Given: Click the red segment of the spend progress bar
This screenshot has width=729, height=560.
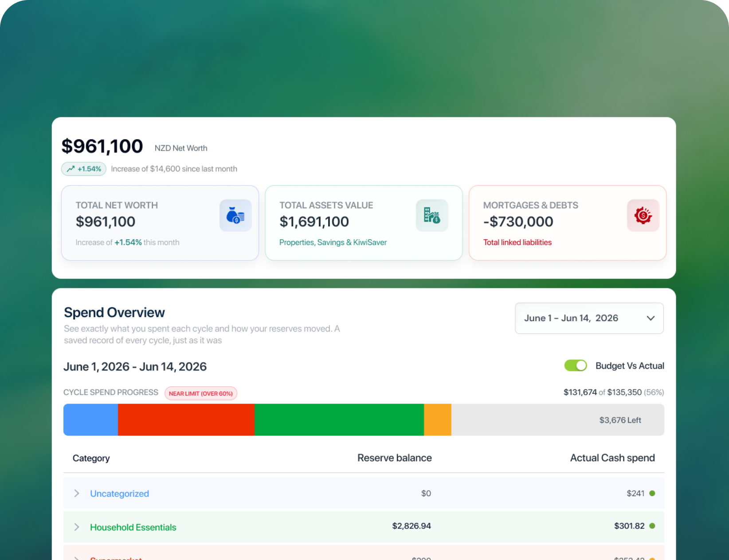Looking at the screenshot, I should 186,420.
